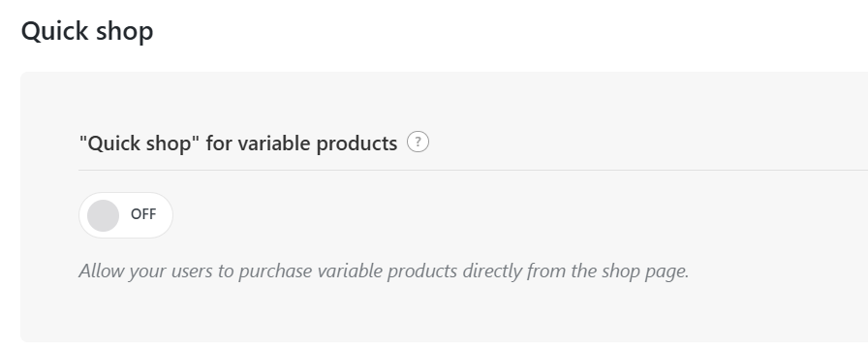The image size is (868, 351).
Task: Toggle the Quick shop switch on
Action: 126,215
